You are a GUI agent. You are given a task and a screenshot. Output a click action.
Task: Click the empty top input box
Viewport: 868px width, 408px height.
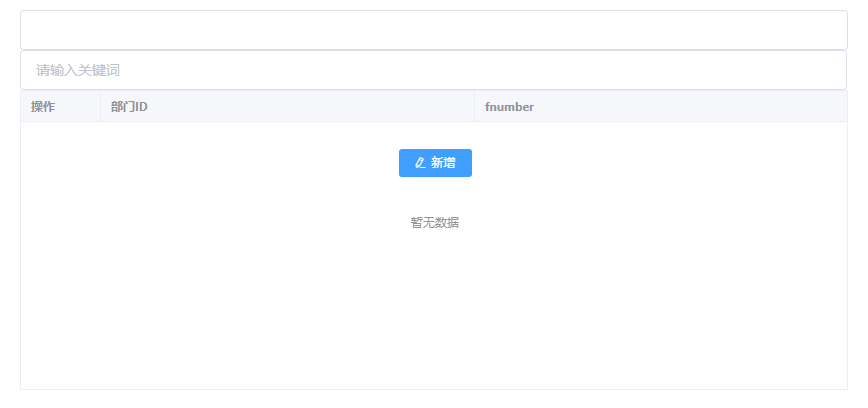click(433, 30)
